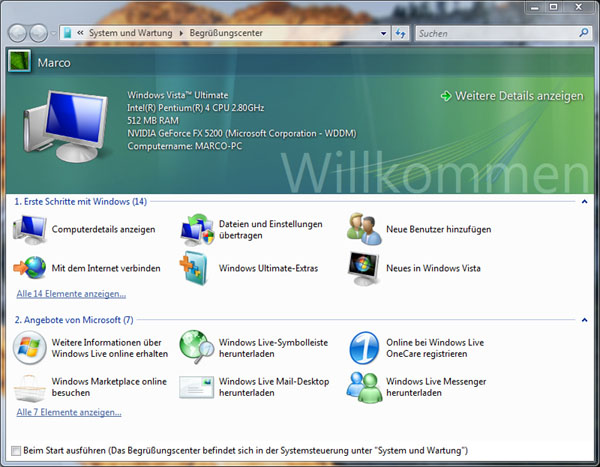600x467 pixels.
Task: Click the Windows Live logo orb icon
Action: point(29,348)
